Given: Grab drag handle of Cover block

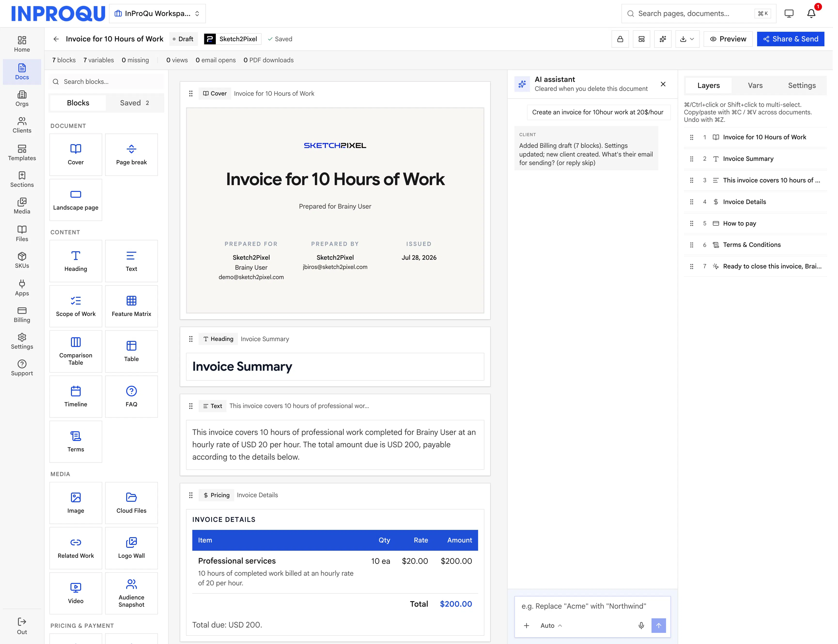Looking at the screenshot, I should click(x=191, y=94).
